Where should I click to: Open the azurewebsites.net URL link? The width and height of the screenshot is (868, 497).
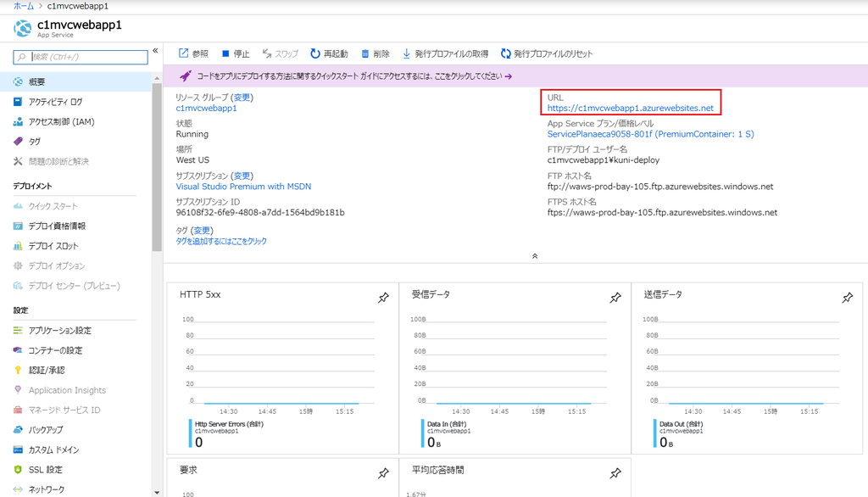(631, 108)
